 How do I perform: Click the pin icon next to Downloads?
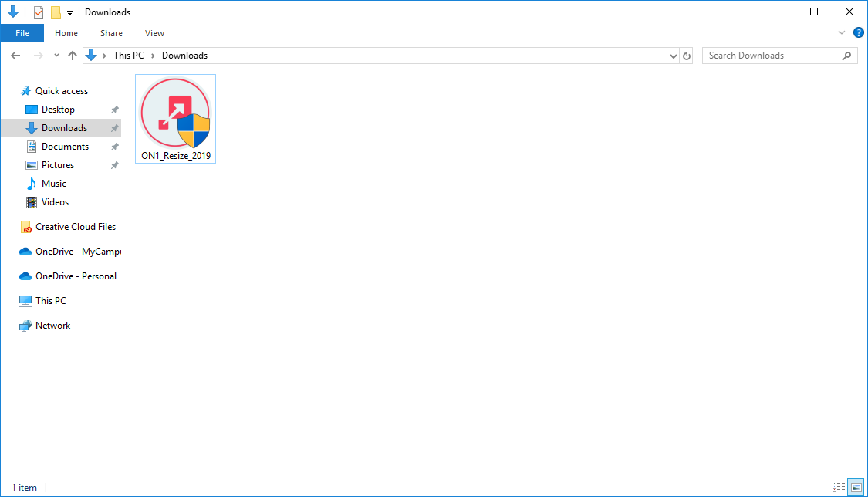click(x=115, y=128)
